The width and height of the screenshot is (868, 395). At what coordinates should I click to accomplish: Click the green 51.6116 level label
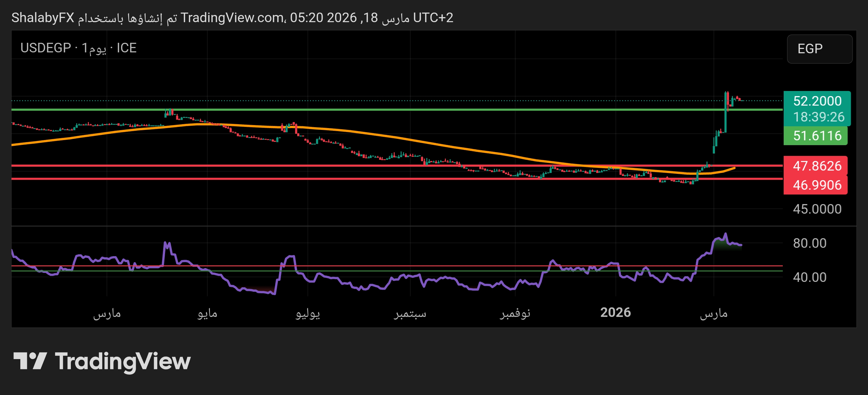(x=817, y=136)
